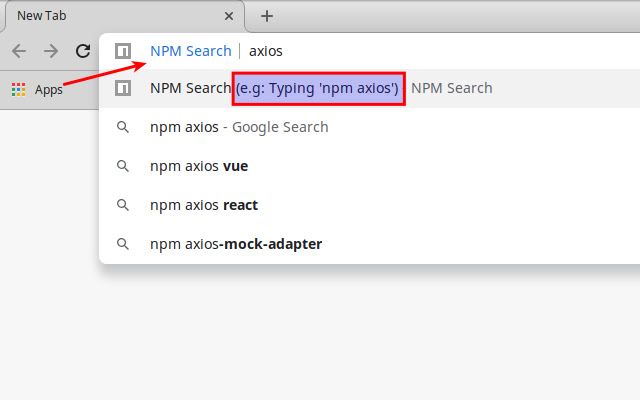Click gray 'NPM Search' label in suggestion row

pos(451,88)
